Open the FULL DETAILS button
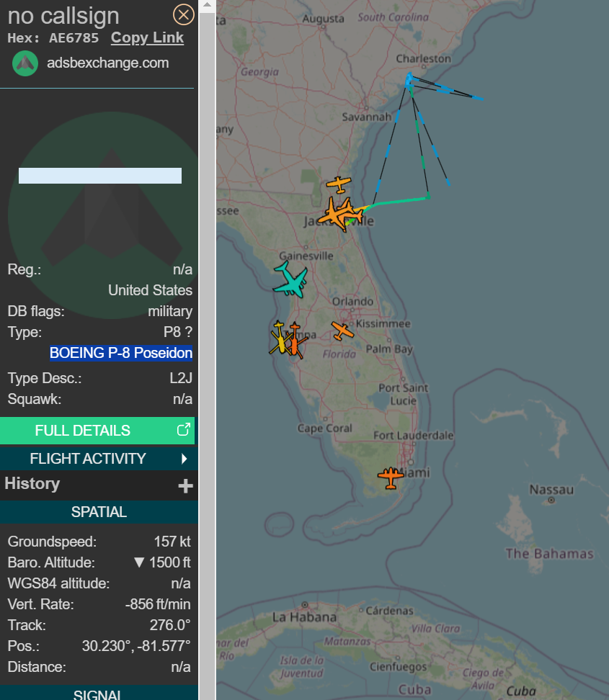 (97, 431)
